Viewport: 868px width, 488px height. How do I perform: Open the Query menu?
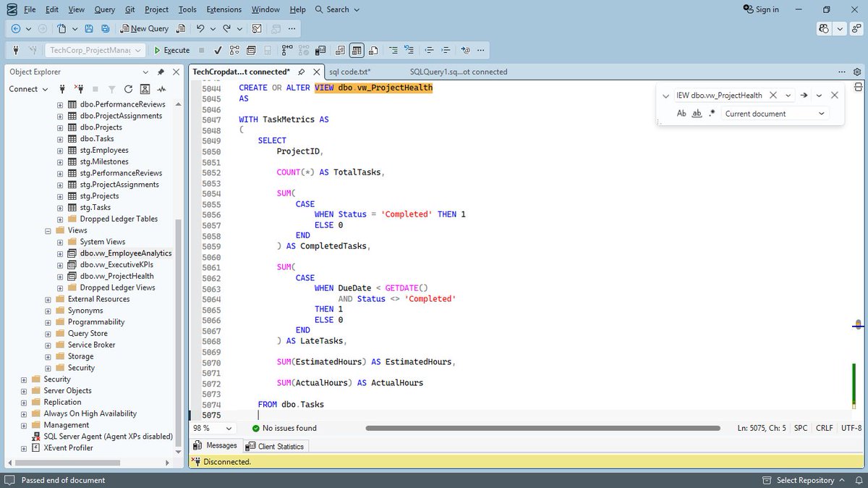pyautogui.click(x=104, y=9)
